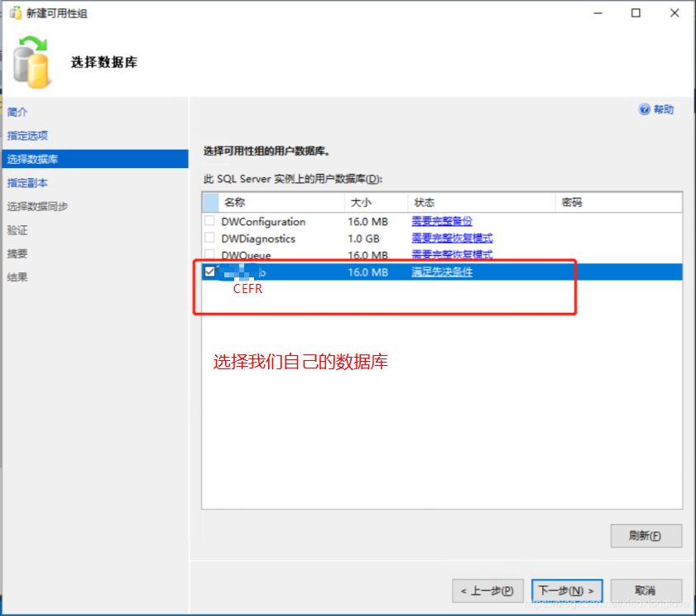Image resolution: width=696 pixels, height=616 pixels.
Task: Click DWConfiguration's 16.0 MB size cell
Action: [x=368, y=221]
